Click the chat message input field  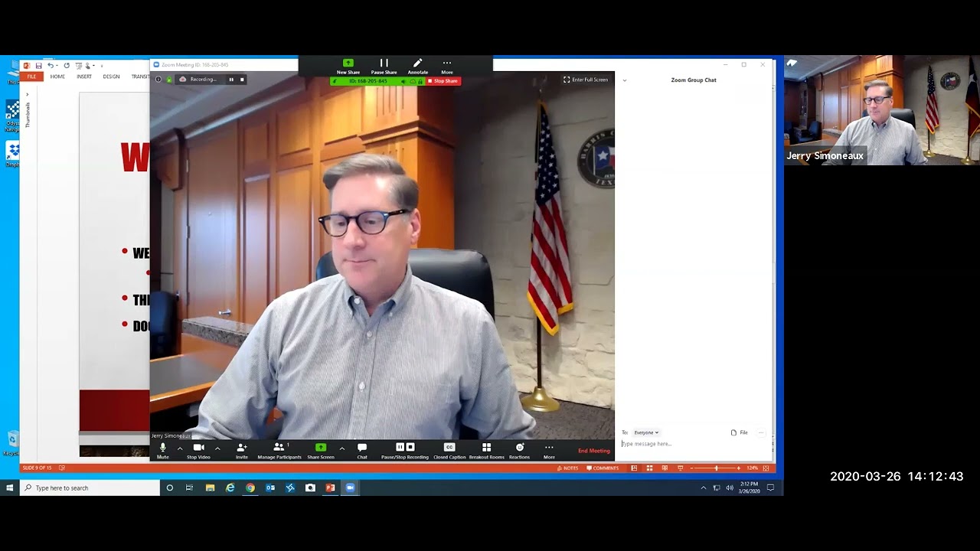click(693, 444)
